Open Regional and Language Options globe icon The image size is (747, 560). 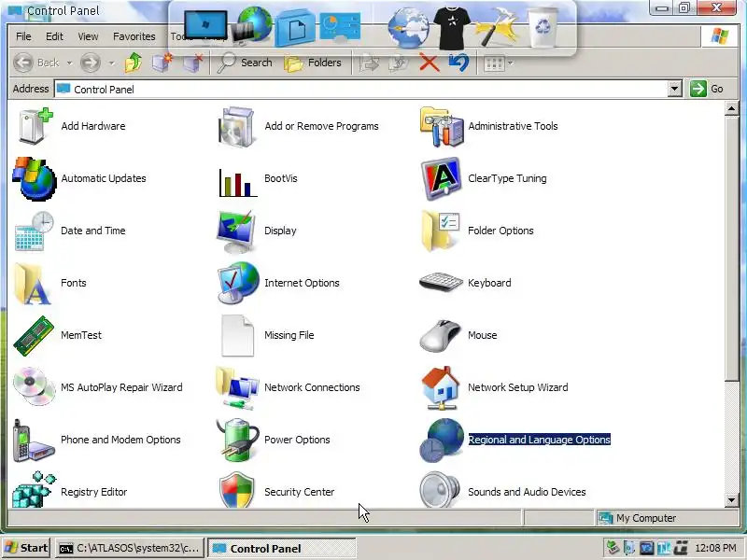pos(442,441)
